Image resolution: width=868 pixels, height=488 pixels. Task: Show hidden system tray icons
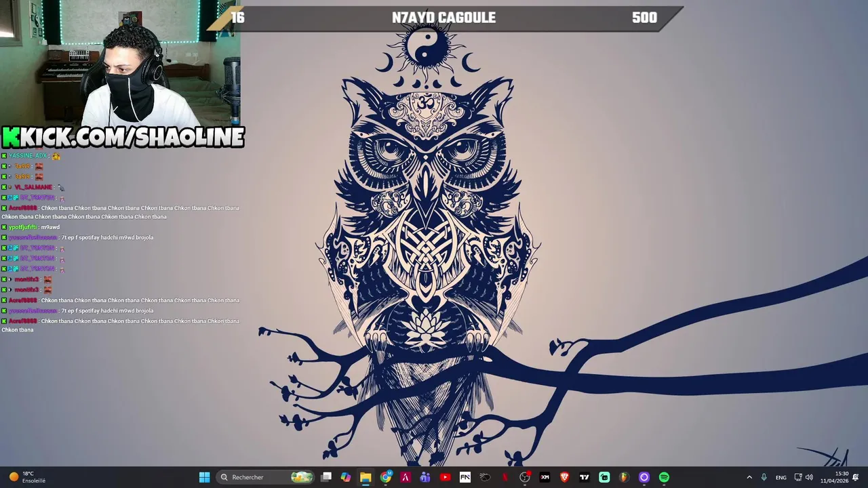(749, 477)
